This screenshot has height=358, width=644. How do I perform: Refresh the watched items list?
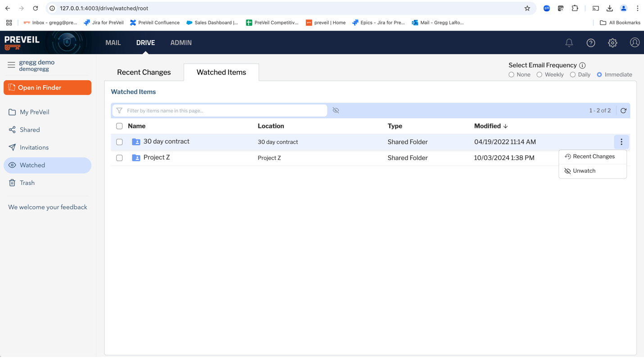[x=623, y=110]
